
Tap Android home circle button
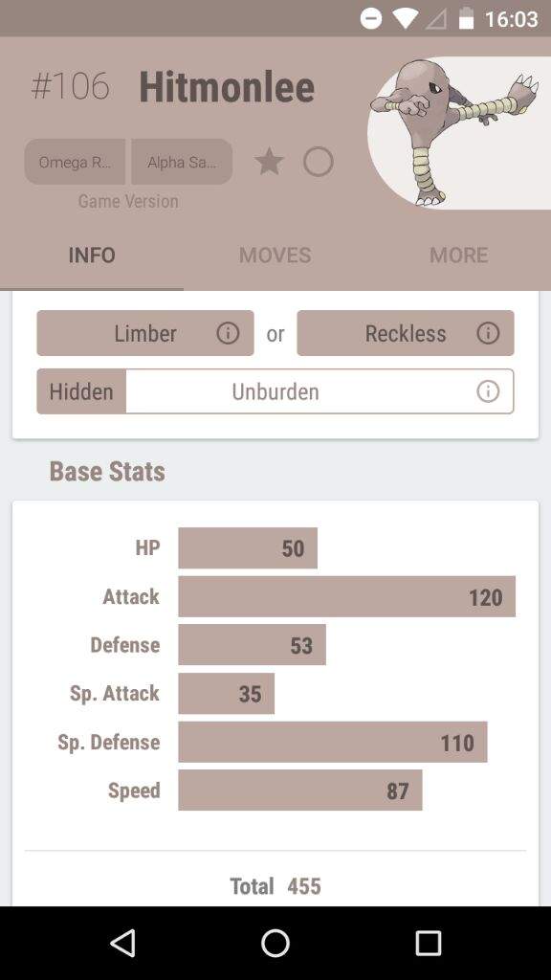coord(275,943)
